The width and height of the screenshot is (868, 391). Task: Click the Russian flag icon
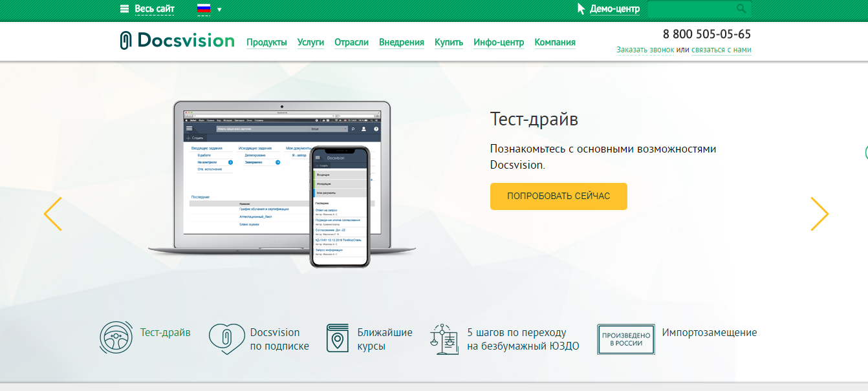pyautogui.click(x=204, y=9)
